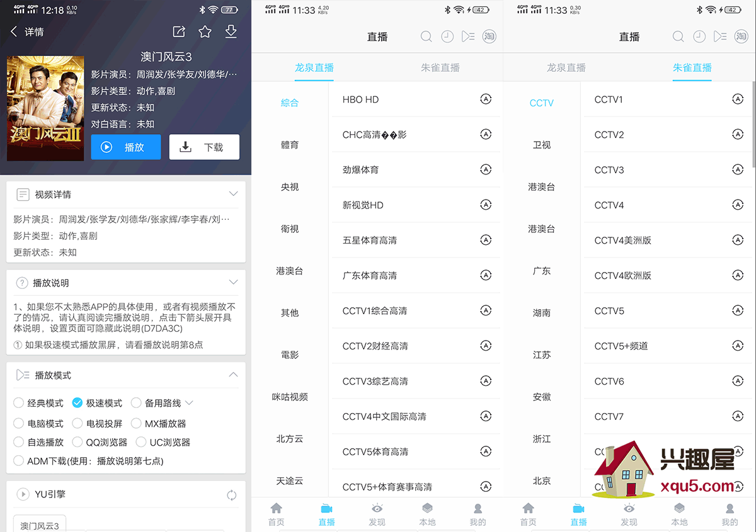Open history clock in the 龙泉直播 screen
This screenshot has width=756, height=532.
coord(447,37)
